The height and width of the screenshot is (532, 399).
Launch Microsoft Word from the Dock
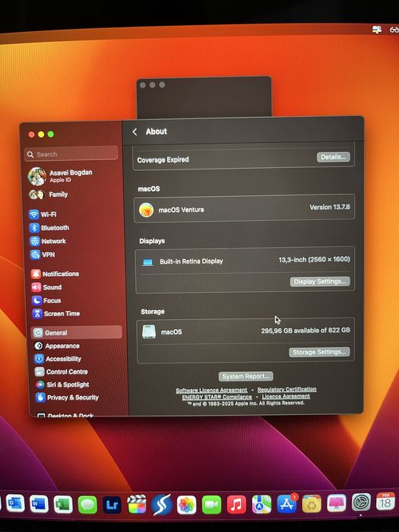tap(39, 504)
